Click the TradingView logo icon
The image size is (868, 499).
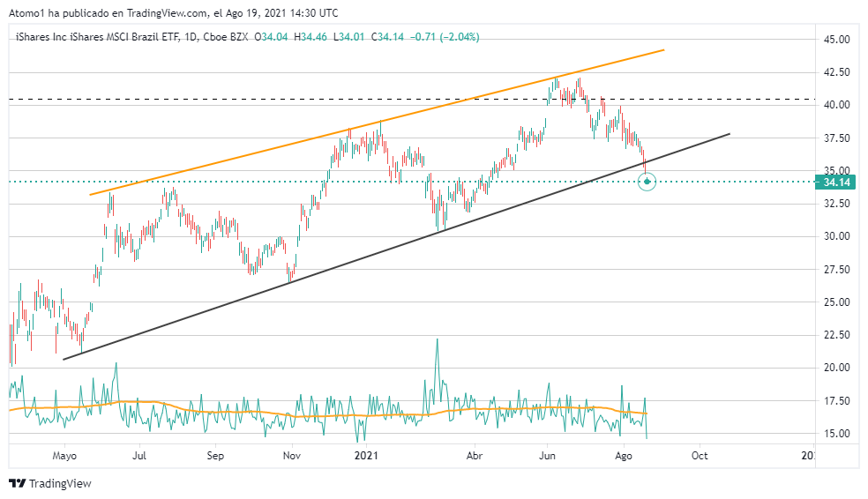tap(17, 483)
